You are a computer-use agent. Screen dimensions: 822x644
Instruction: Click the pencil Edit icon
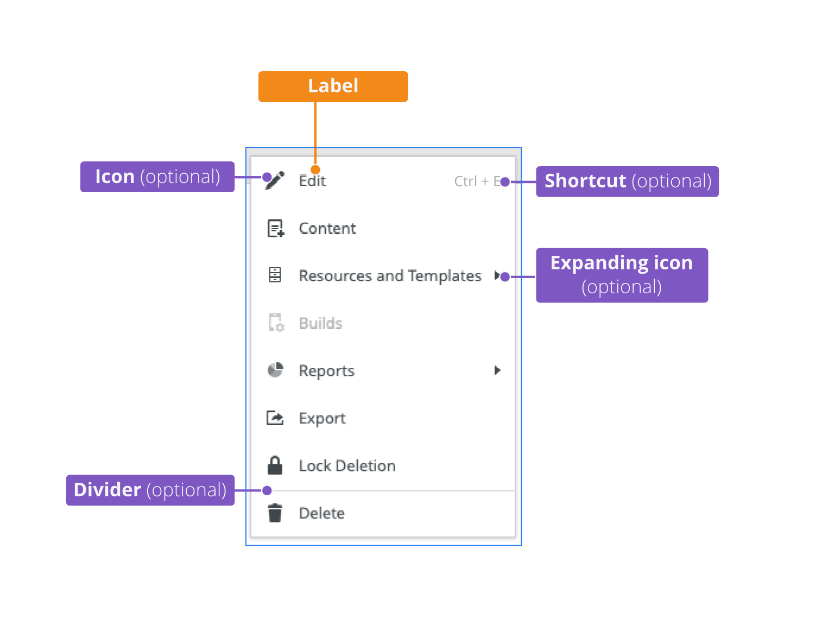(x=275, y=181)
